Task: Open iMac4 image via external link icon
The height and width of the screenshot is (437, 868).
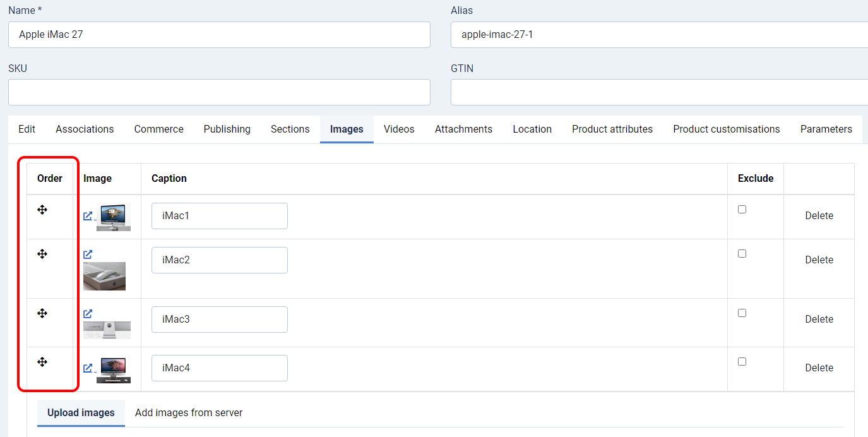Action: point(88,368)
